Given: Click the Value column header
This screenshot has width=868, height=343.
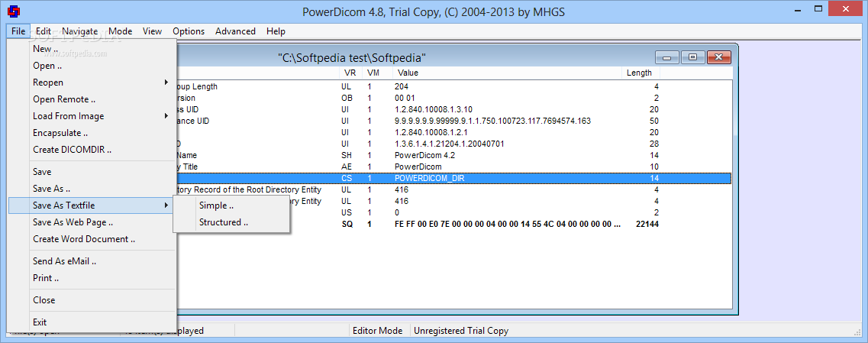Looking at the screenshot, I should pos(508,73).
